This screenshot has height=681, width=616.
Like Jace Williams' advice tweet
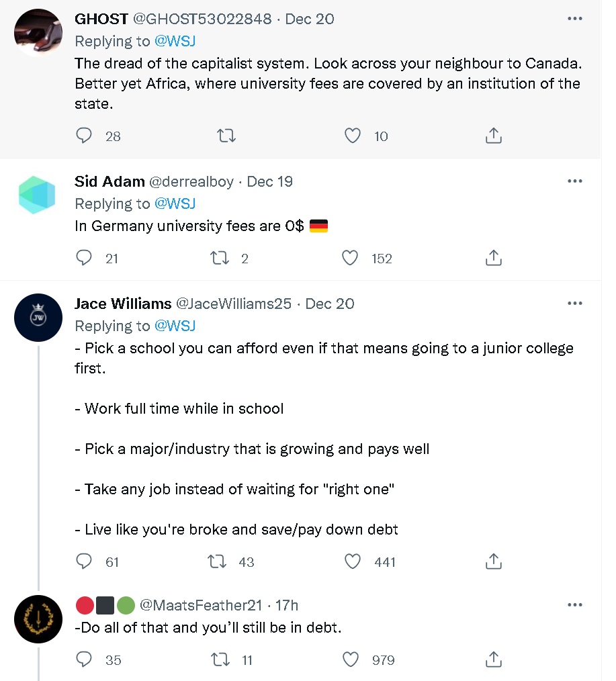352,561
